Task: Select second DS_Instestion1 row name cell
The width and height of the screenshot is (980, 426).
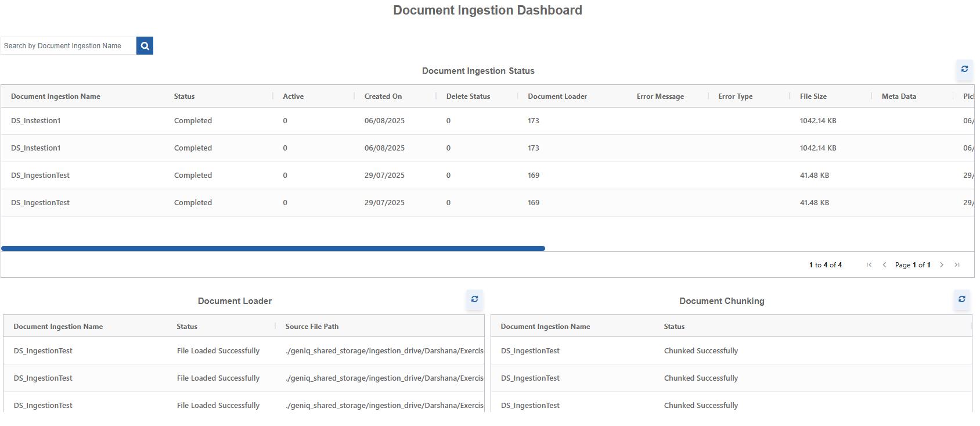Action: [36, 148]
